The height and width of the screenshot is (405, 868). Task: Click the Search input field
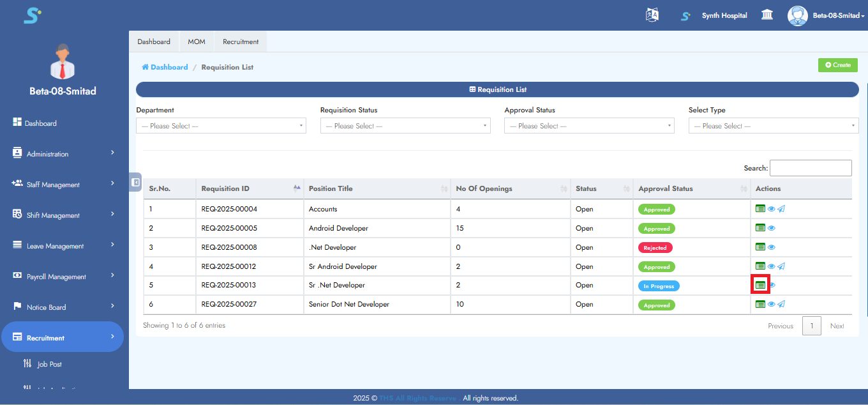coord(811,168)
